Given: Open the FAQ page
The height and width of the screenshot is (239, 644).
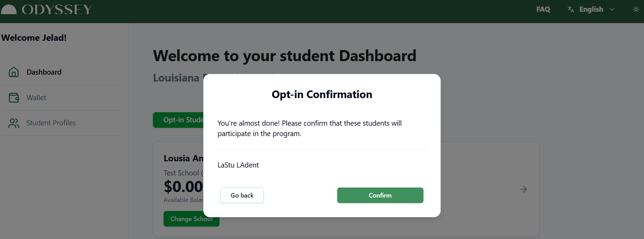Looking at the screenshot, I should (x=543, y=9).
